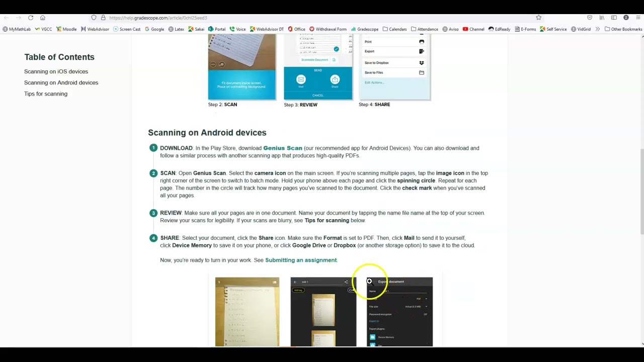The height and width of the screenshot is (362, 644).
Task: Click the 'Step 3: REVIEW' caption
Action: (x=300, y=105)
